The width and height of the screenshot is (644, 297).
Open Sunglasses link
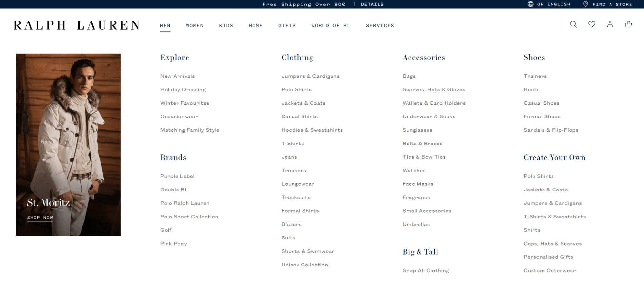click(418, 130)
